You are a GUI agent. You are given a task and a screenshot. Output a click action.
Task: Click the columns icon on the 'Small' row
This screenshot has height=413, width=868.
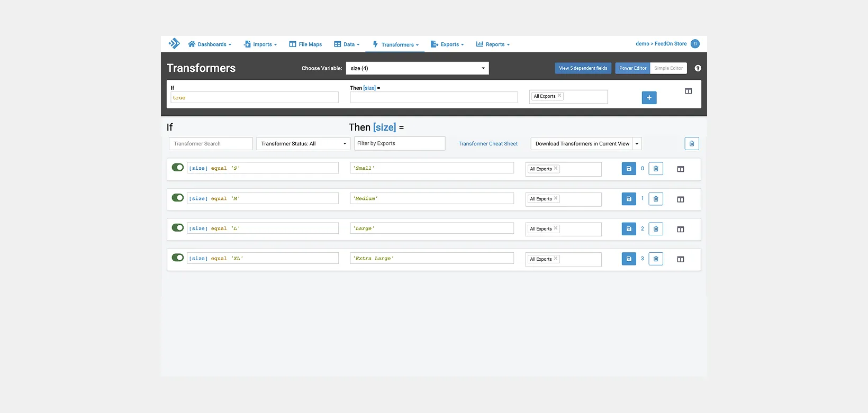pos(681,169)
